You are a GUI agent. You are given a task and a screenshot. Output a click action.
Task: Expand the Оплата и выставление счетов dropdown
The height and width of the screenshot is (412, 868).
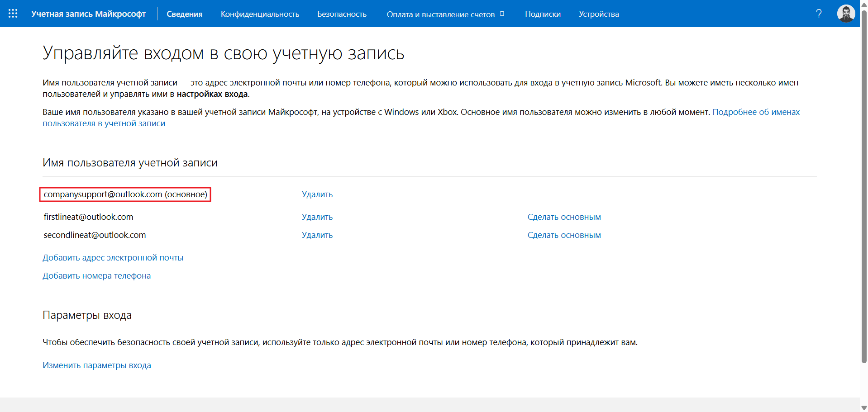coord(445,14)
